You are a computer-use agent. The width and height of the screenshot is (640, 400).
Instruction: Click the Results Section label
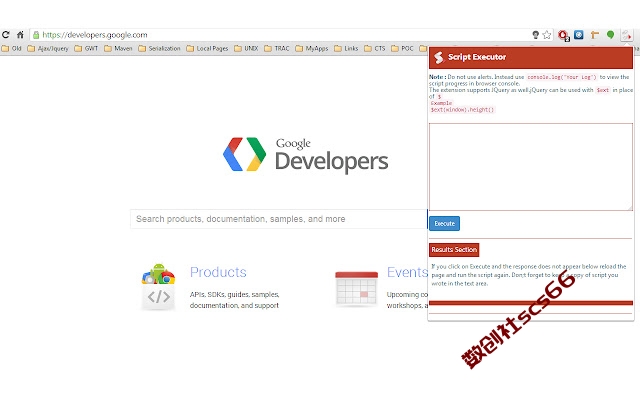tap(454, 249)
